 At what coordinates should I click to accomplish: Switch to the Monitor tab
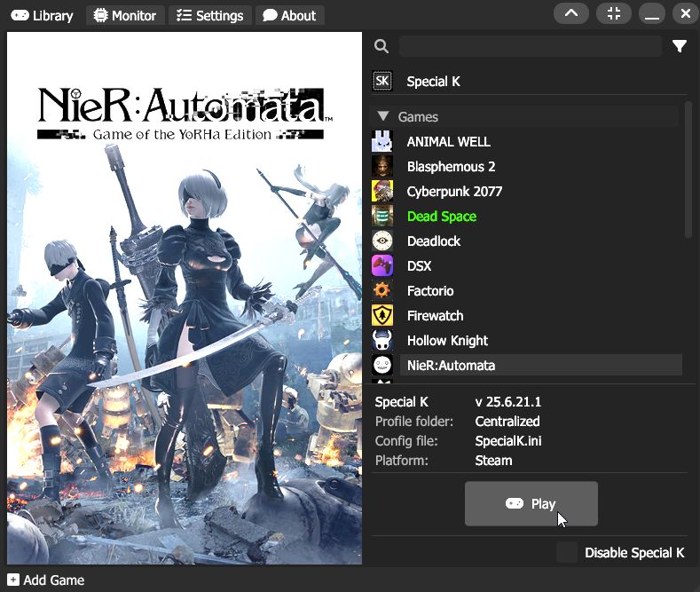[x=125, y=16]
